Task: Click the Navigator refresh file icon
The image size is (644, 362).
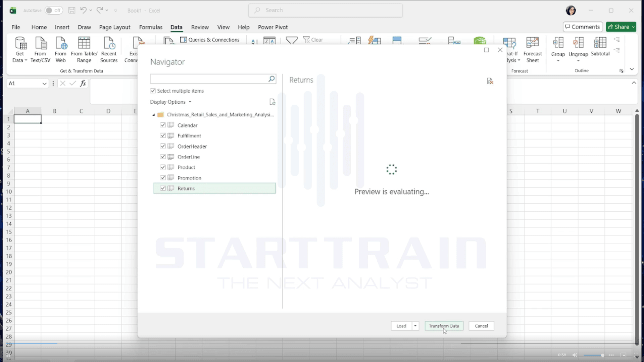Action: [272, 102]
